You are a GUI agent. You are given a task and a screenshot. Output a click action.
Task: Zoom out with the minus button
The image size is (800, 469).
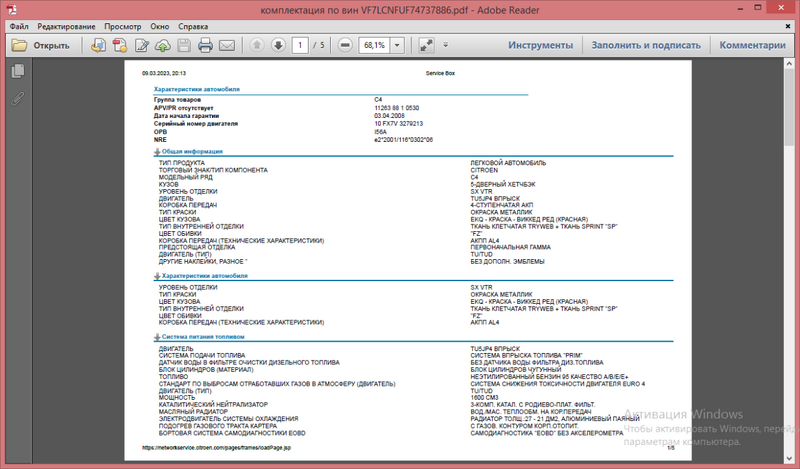pos(345,45)
